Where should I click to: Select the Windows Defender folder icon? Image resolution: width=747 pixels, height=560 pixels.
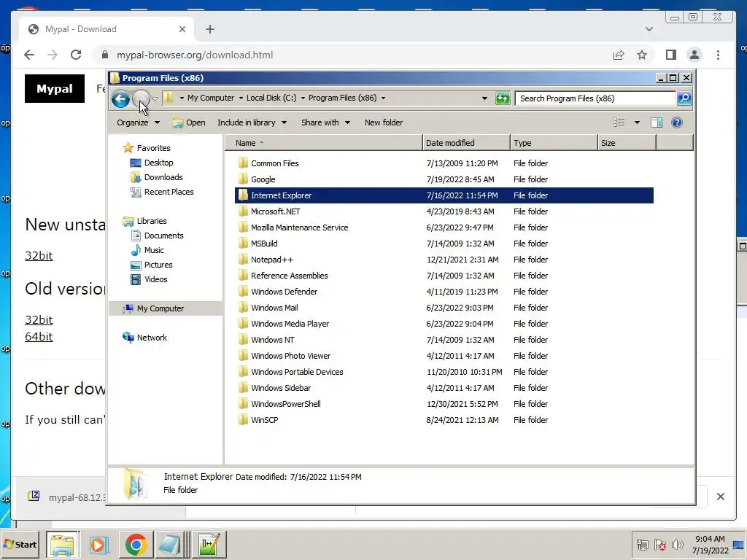(243, 292)
